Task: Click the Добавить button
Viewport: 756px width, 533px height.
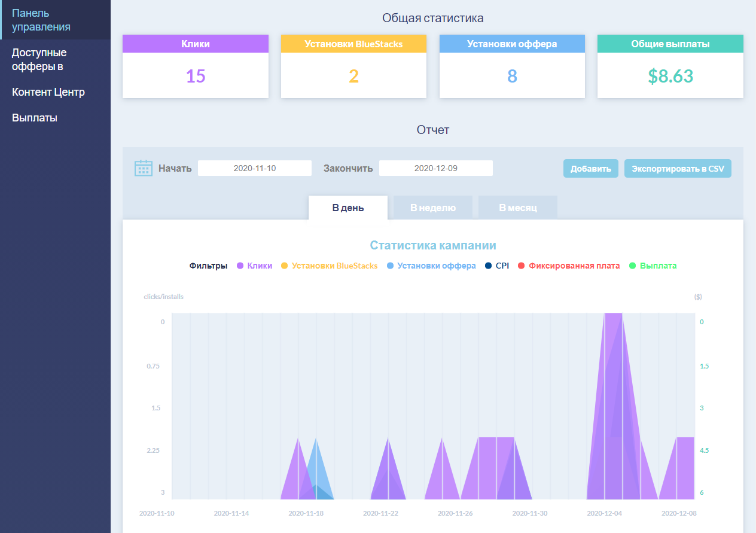Action: [x=591, y=169]
